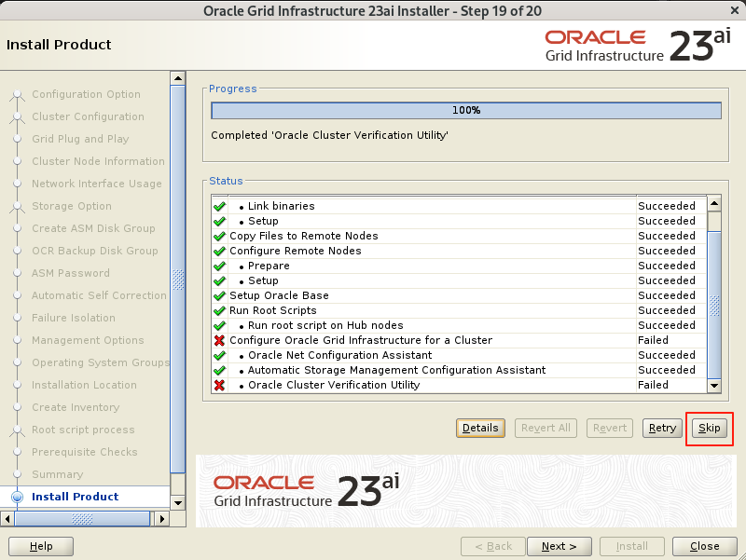This screenshot has width=746, height=560.
Task: Click green check beside Oracle Net Configuration Assistant
Action: click(219, 355)
